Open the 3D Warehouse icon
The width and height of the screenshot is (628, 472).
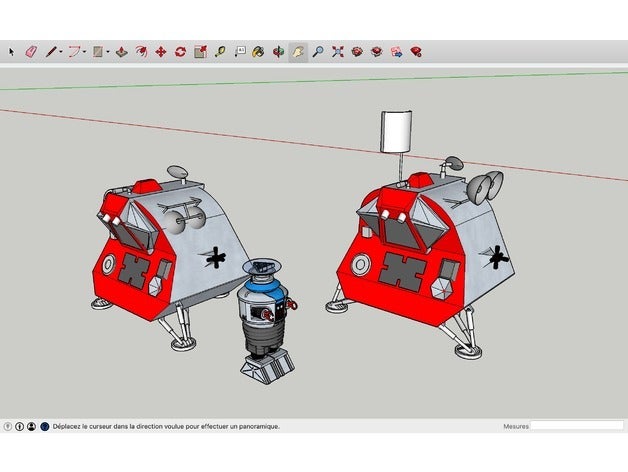tap(357, 52)
